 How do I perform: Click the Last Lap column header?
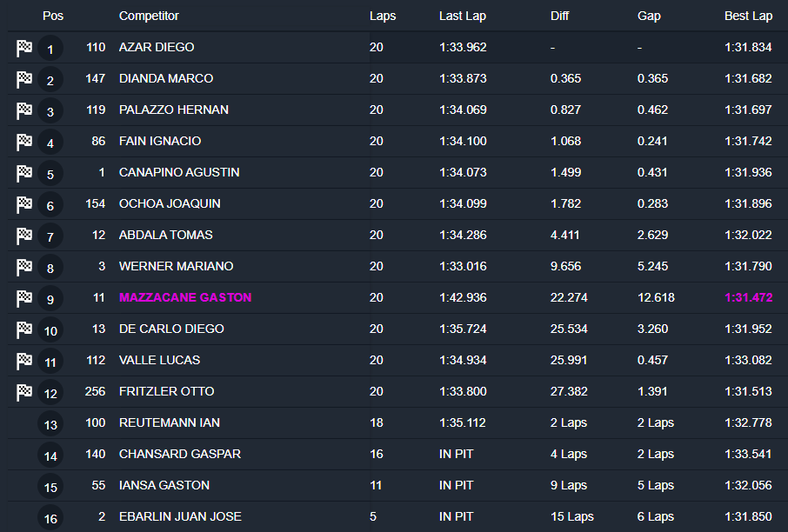click(x=463, y=17)
